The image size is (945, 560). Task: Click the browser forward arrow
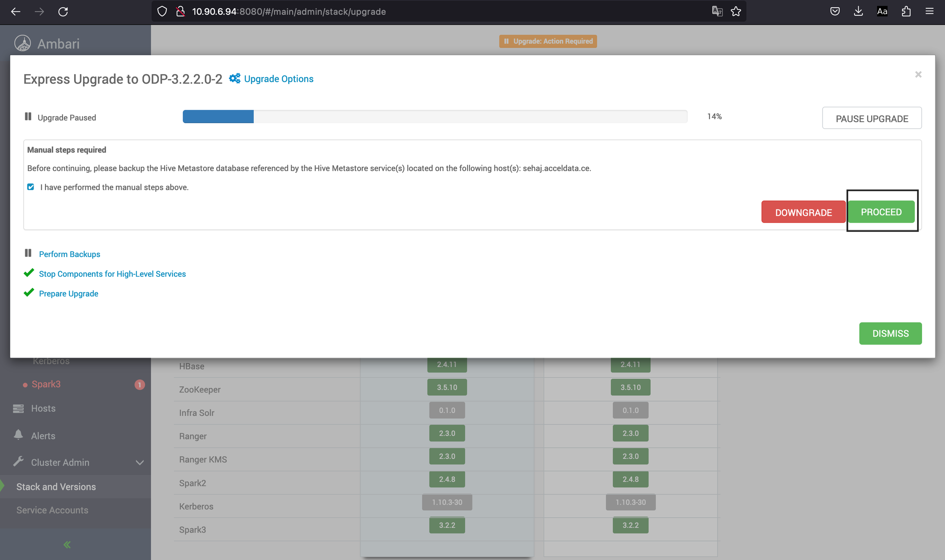pos(39,12)
